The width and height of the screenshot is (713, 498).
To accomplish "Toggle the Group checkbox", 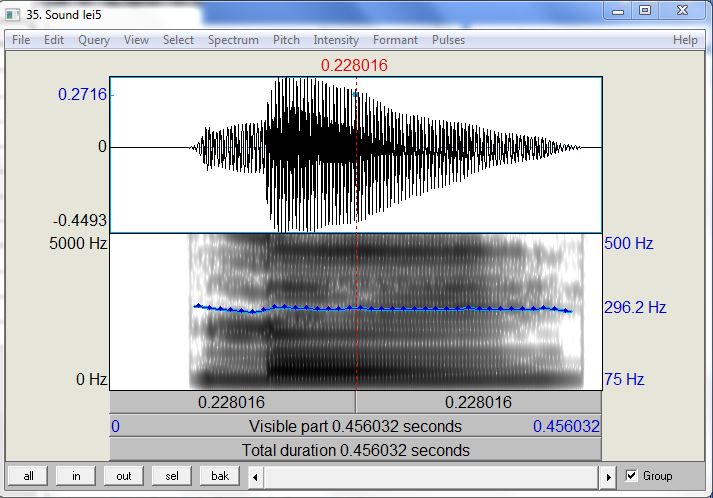I will 631,476.
